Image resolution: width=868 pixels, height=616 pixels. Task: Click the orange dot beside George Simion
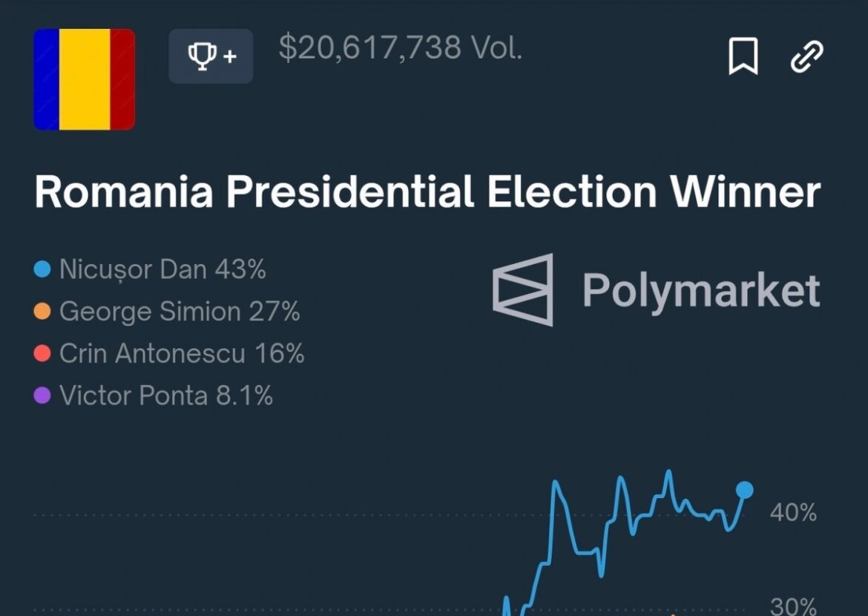[x=42, y=312]
